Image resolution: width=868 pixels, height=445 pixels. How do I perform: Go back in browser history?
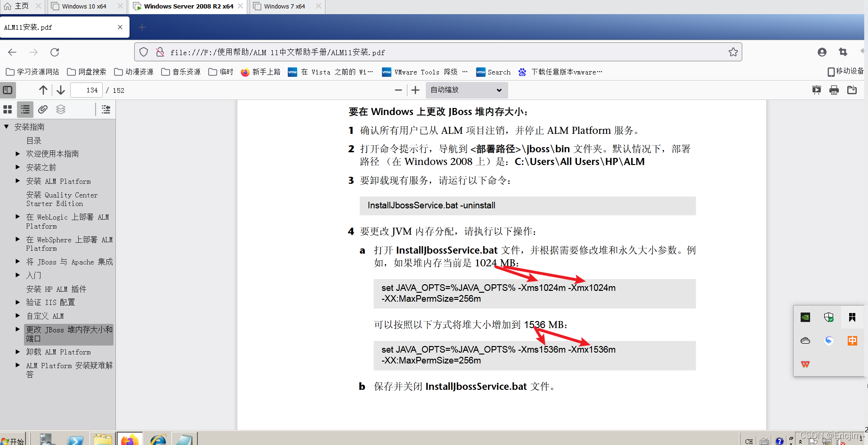[13, 52]
